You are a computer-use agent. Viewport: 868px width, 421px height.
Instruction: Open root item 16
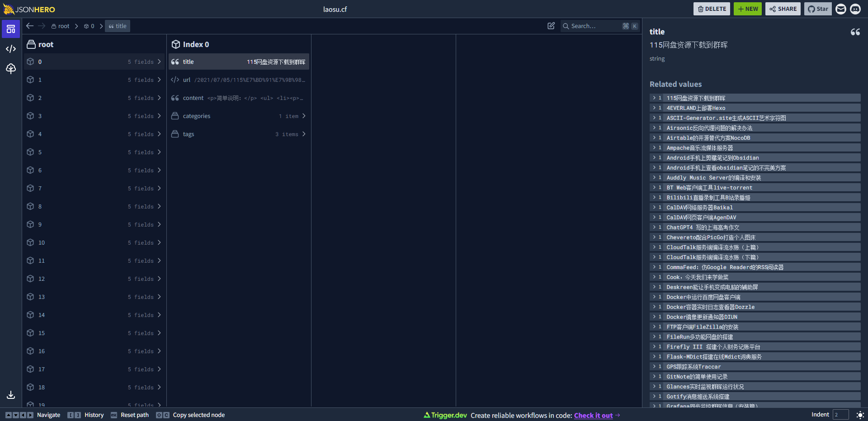click(x=94, y=351)
